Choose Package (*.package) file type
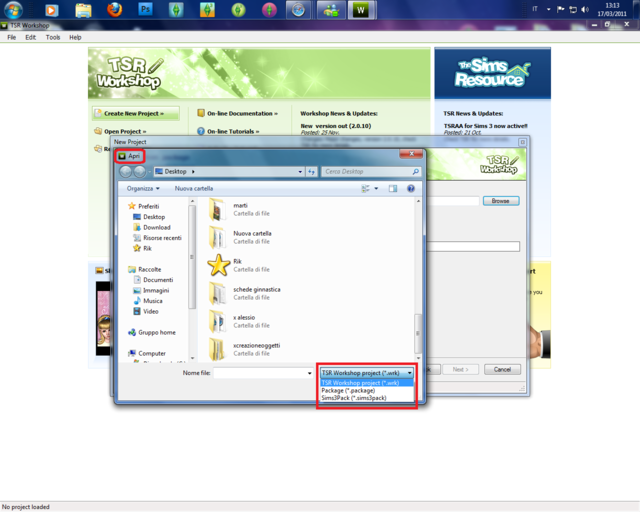640x512 pixels. [x=367, y=390]
